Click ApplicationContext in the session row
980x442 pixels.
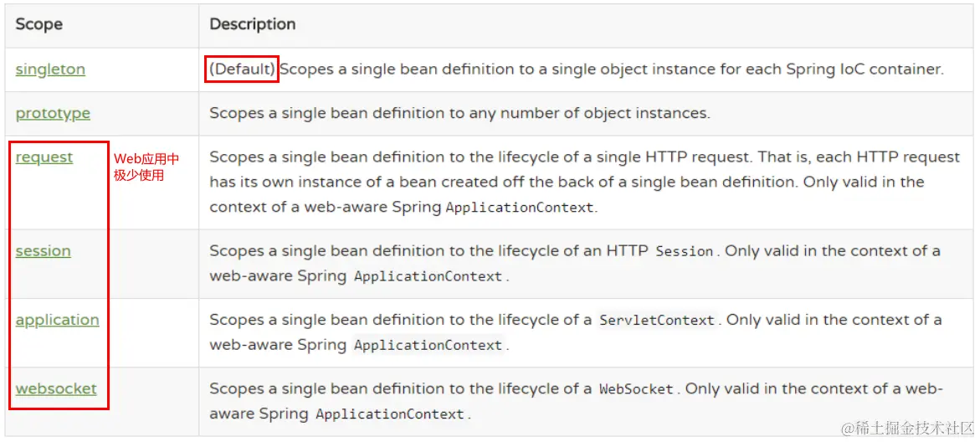tap(428, 276)
